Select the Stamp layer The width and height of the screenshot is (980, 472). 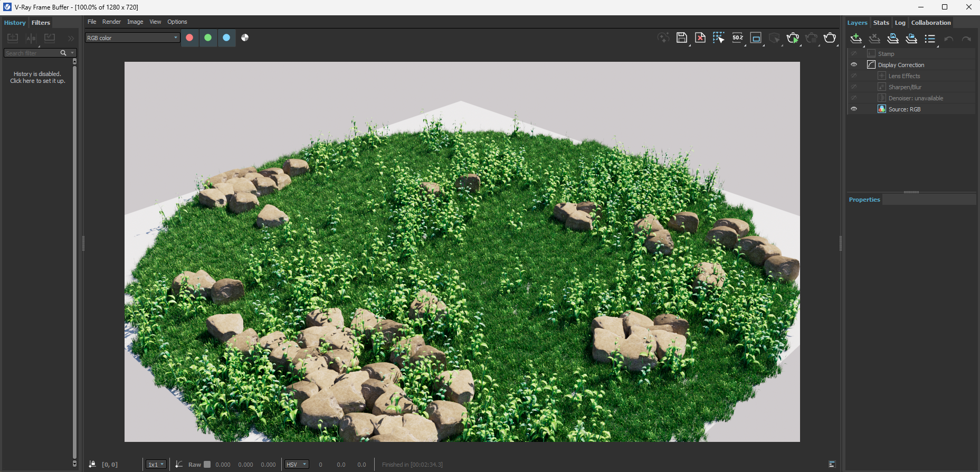point(886,54)
